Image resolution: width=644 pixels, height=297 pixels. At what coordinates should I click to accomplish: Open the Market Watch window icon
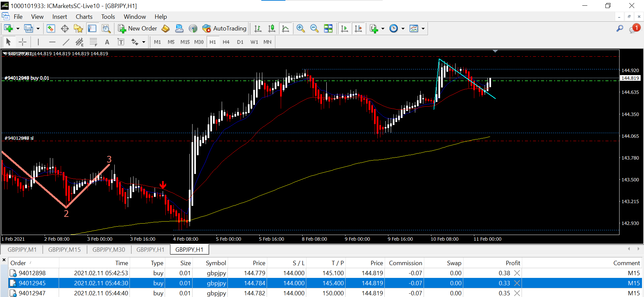tap(51, 28)
